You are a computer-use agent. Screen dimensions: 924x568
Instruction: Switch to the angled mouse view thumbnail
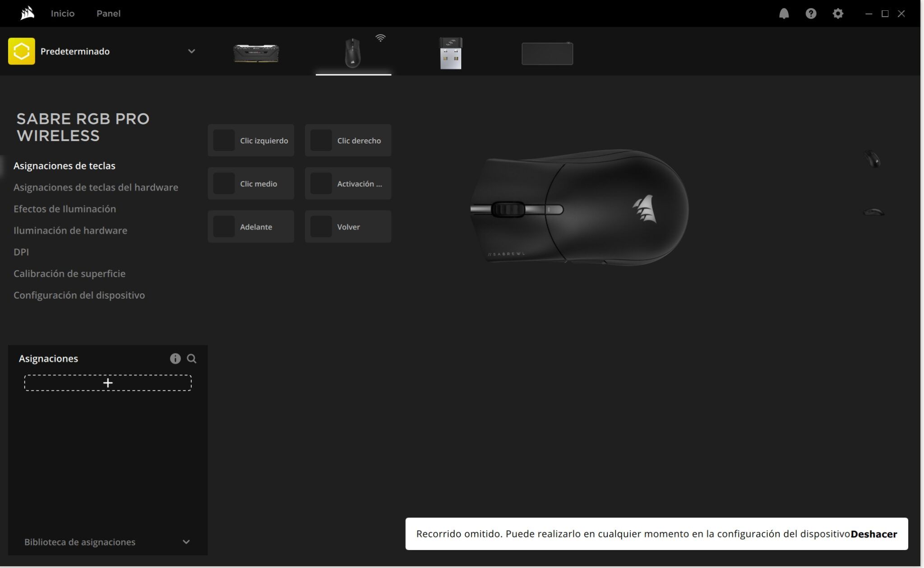point(873,159)
